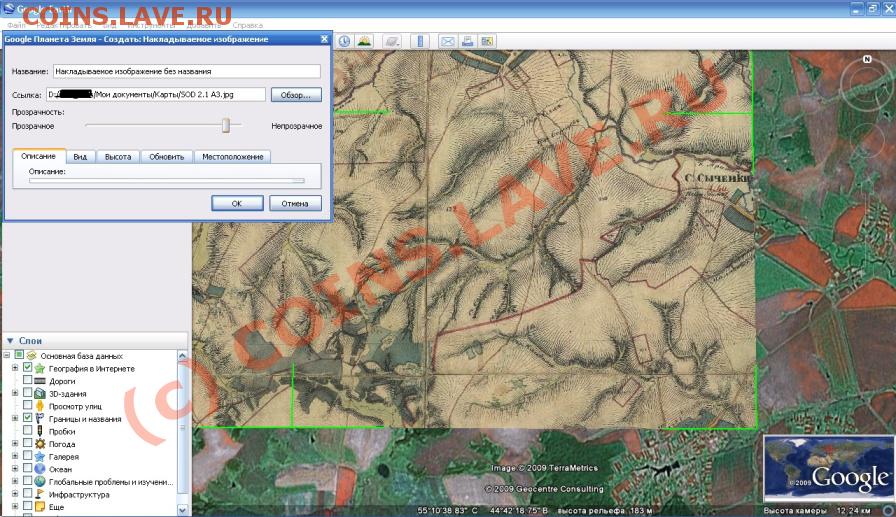This screenshot has width=896, height=517.
Task: Switch to the Местоположение tab
Action: (x=233, y=157)
